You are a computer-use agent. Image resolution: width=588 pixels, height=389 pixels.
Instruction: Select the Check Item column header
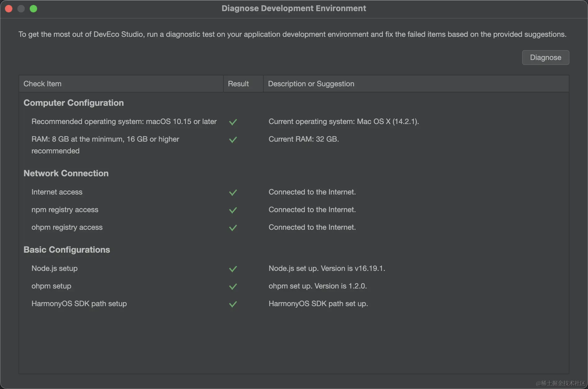click(42, 84)
